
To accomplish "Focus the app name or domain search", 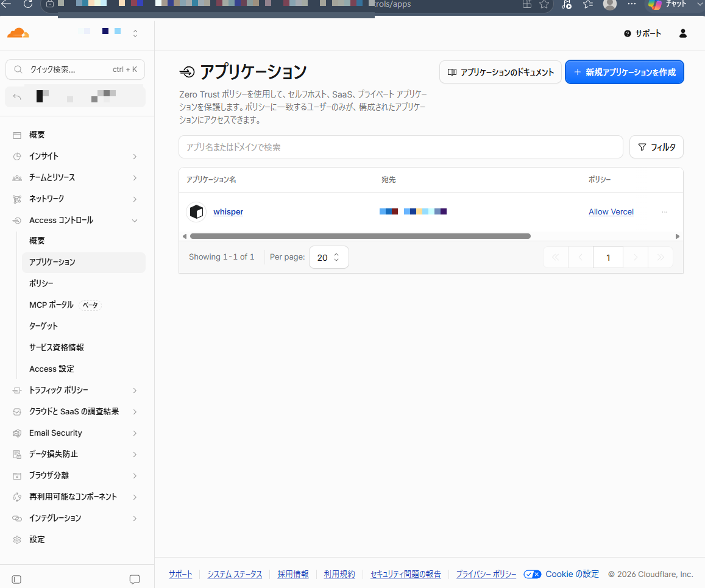I will 400,147.
